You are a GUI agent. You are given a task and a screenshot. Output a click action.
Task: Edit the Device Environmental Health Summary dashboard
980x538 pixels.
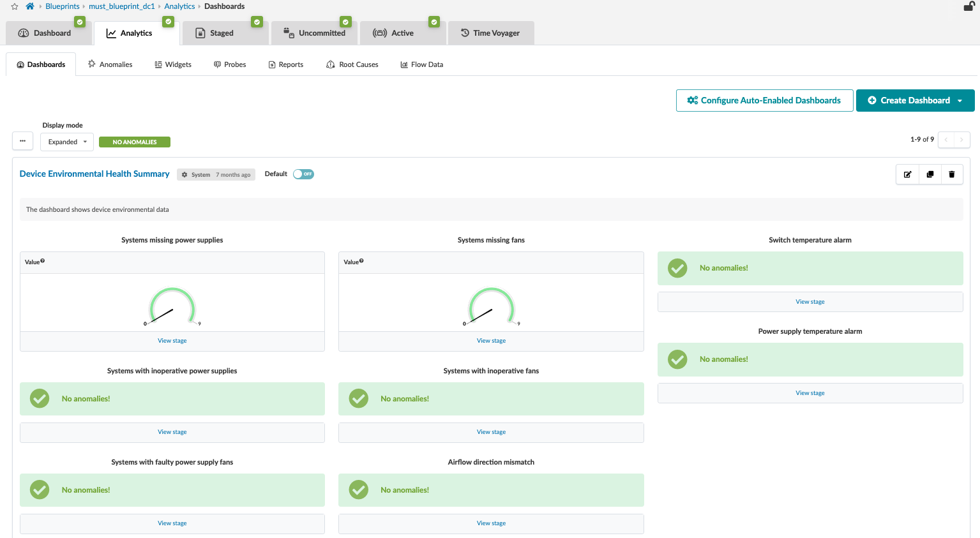coord(907,174)
